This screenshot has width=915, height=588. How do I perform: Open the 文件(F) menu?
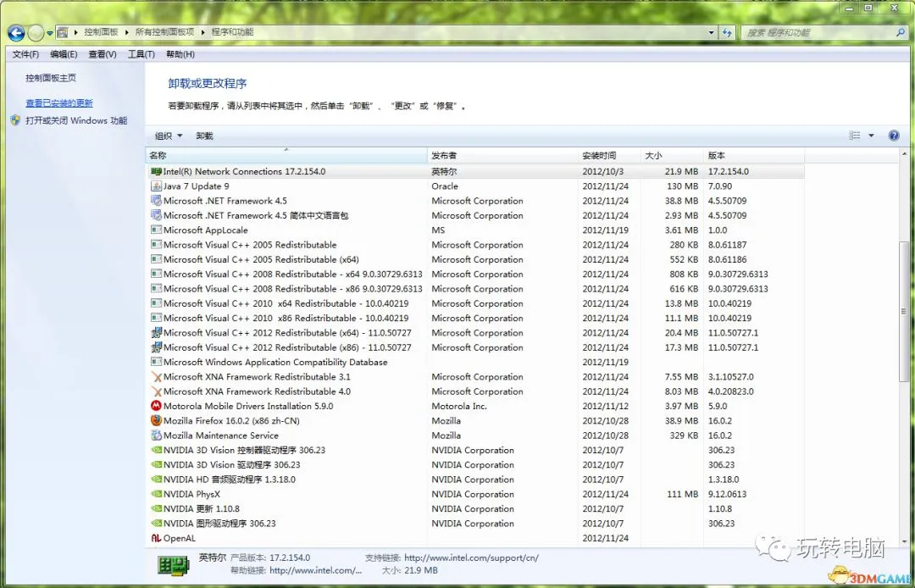[x=25, y=54]
